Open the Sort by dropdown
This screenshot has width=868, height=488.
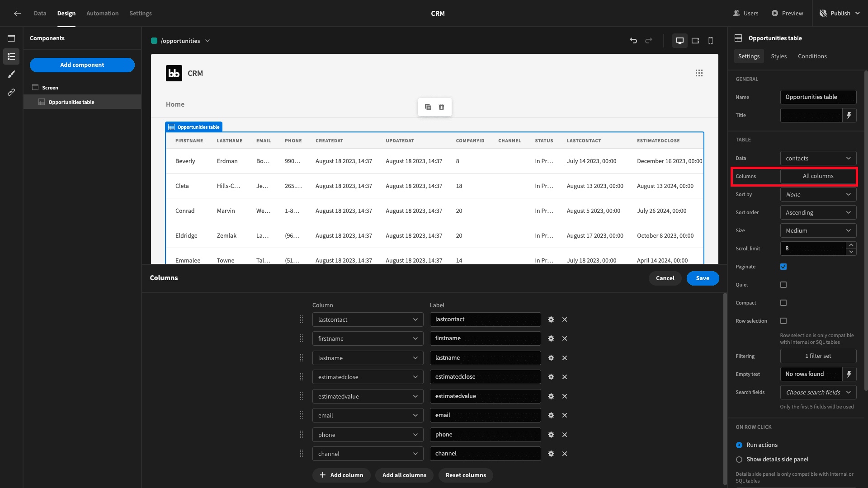click(x=818, y=194)
